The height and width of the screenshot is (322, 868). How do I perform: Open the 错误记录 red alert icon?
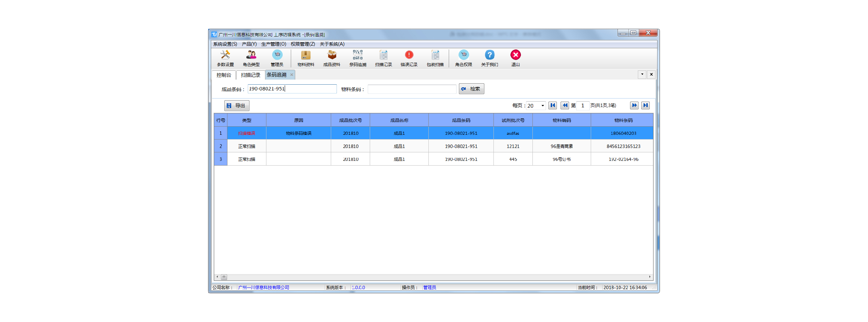(x=409, y=58)
